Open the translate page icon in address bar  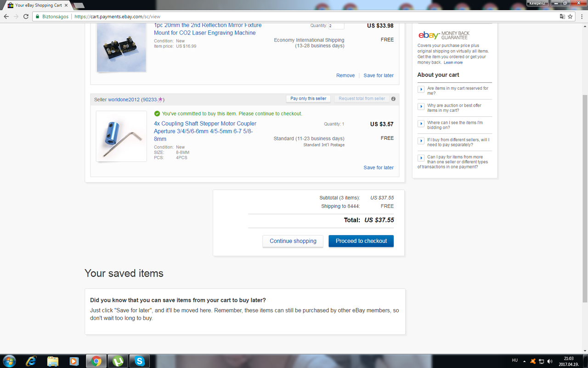(x=562, y=17)
